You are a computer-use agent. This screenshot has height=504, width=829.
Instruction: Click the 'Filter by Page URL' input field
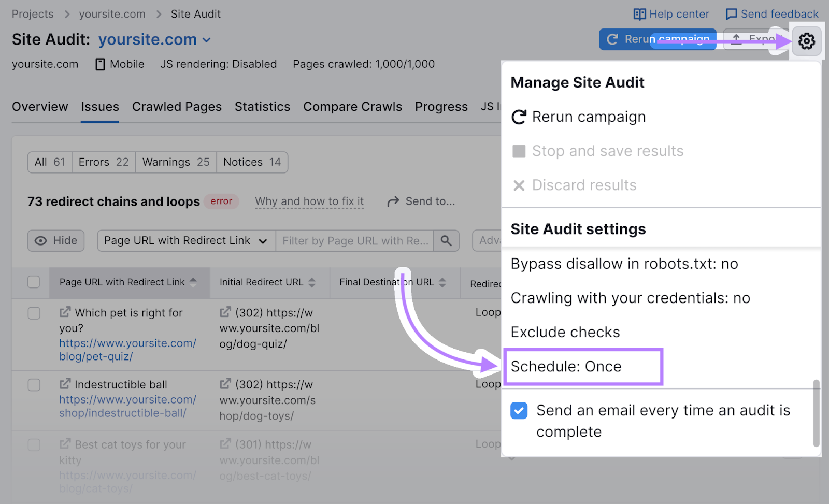(x=355, y=241)
